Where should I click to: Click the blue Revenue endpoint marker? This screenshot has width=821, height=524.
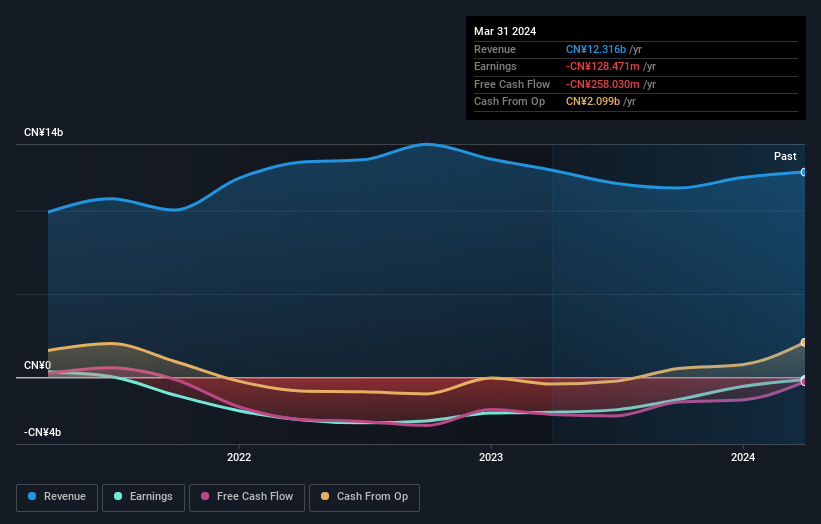pyautogui.click(x=804, y=172)
